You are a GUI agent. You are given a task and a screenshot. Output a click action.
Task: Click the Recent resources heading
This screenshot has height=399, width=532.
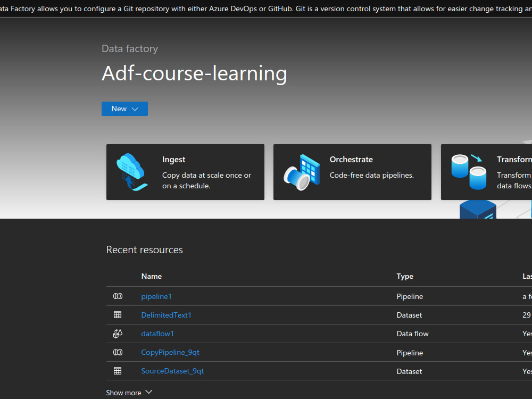coord(145,250)
